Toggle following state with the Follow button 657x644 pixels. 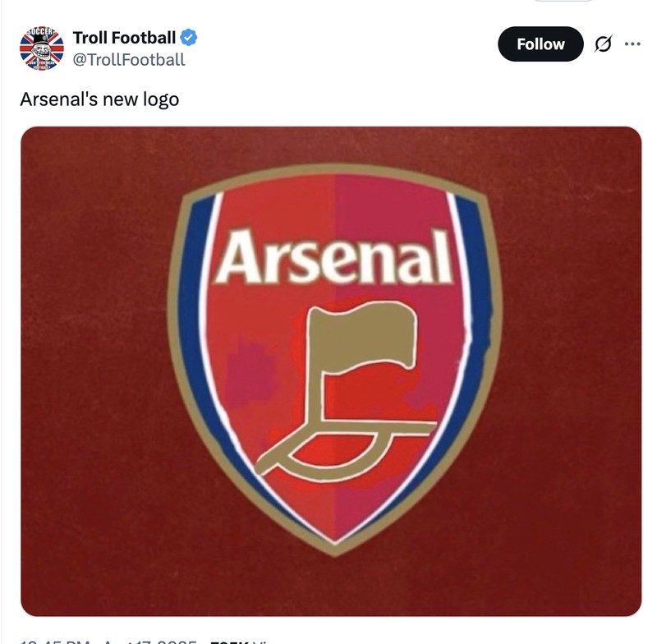tap(540, 44)
